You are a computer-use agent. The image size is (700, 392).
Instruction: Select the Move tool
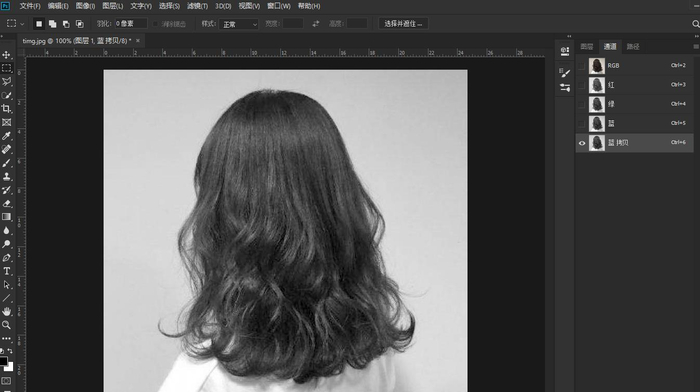click(x=6, y=54)
